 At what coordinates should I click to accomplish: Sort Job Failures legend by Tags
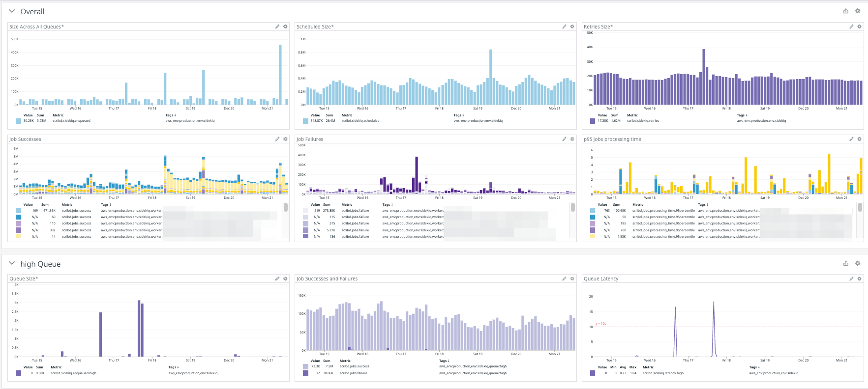point(388,205)
